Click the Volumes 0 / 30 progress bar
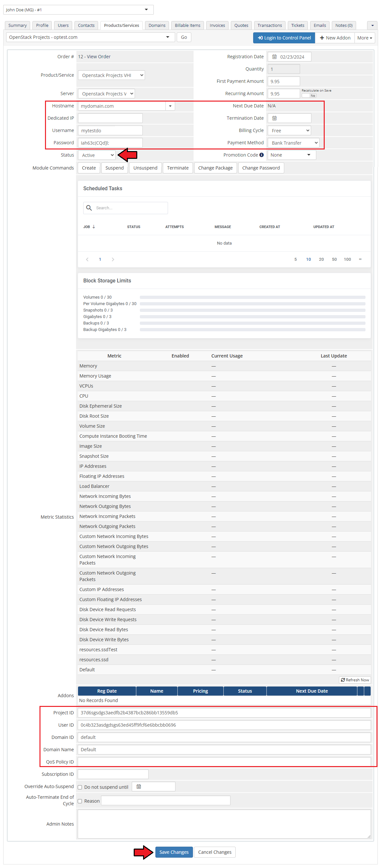 [253, 297]
